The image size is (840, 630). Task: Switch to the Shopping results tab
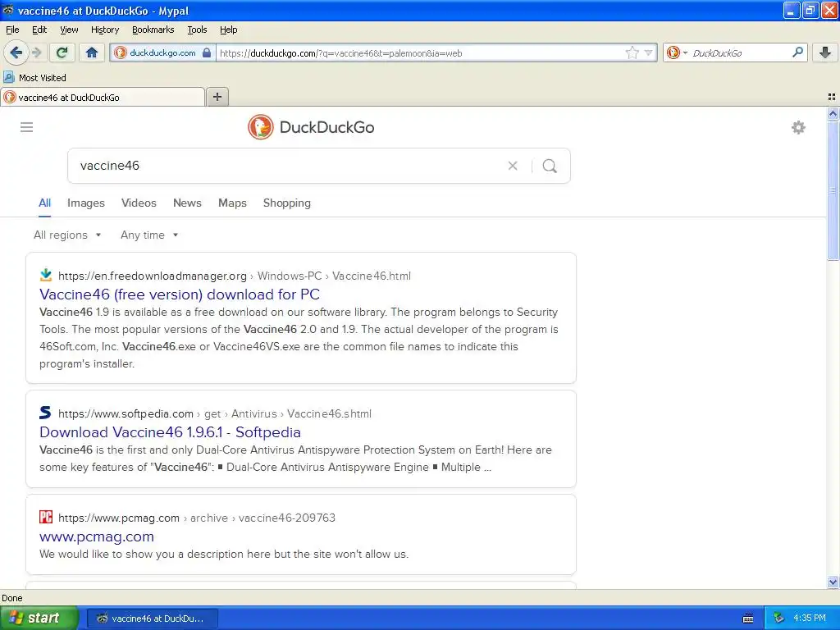[286, 203]
